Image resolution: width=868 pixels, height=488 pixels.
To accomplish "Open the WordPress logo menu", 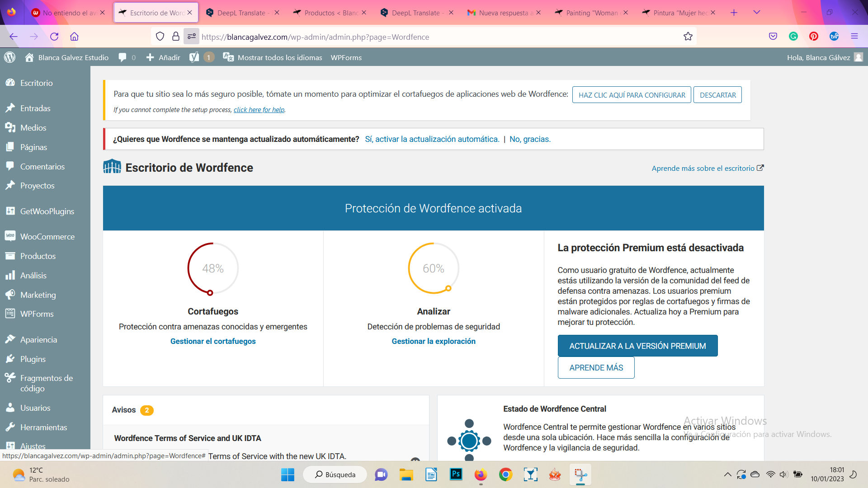I will pyautogui.click(x=9, y=57).
